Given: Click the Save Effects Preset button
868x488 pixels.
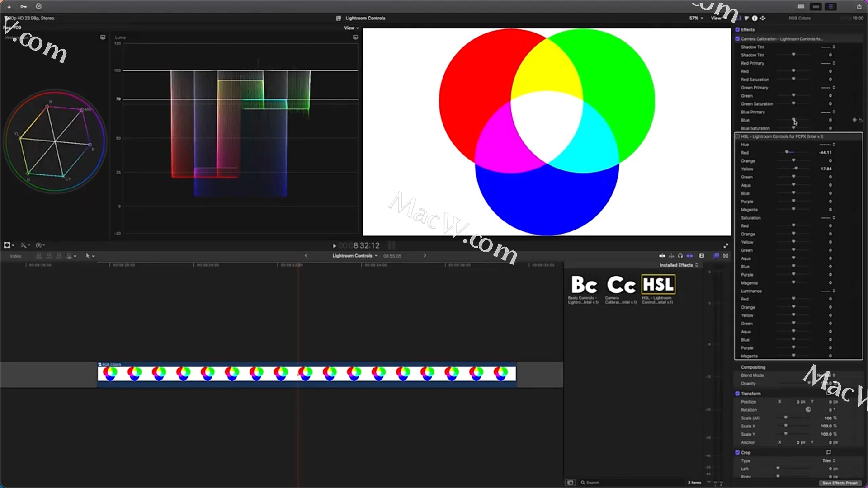Looking at the screenshot, I should pyautogui.click(x=839, y=483).
